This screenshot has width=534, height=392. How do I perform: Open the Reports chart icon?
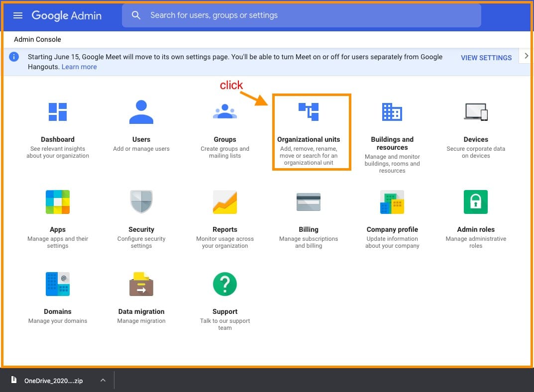(x=225, y=202)
